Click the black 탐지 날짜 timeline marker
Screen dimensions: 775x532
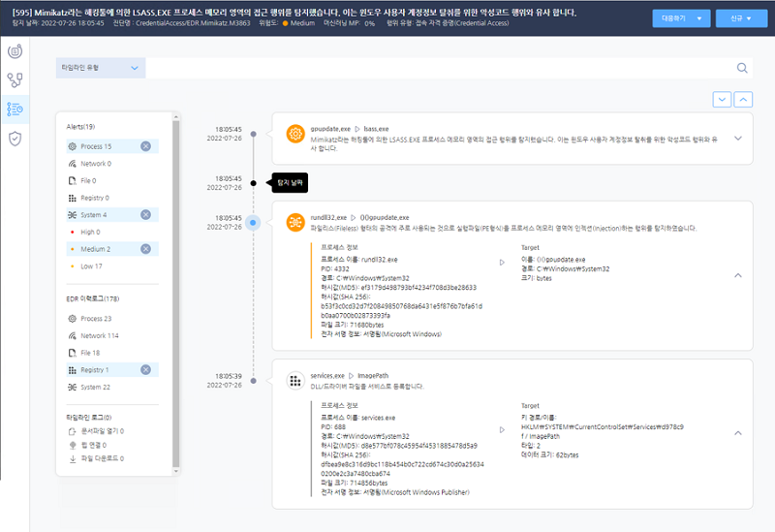point(254,183)
